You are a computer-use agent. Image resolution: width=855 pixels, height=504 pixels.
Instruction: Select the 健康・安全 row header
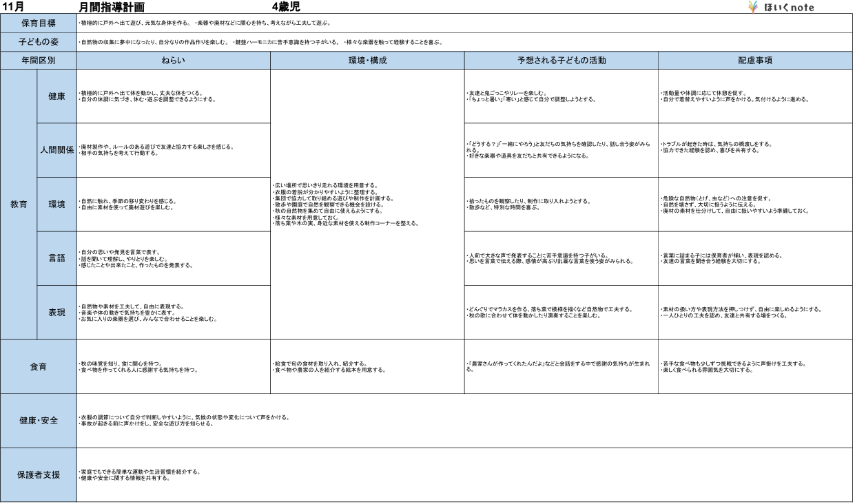click(39, 421)
